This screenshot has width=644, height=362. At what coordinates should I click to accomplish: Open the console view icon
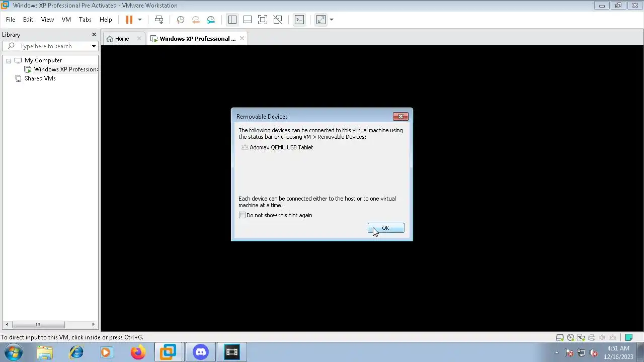pyautogui.click(x=299, y=20)
